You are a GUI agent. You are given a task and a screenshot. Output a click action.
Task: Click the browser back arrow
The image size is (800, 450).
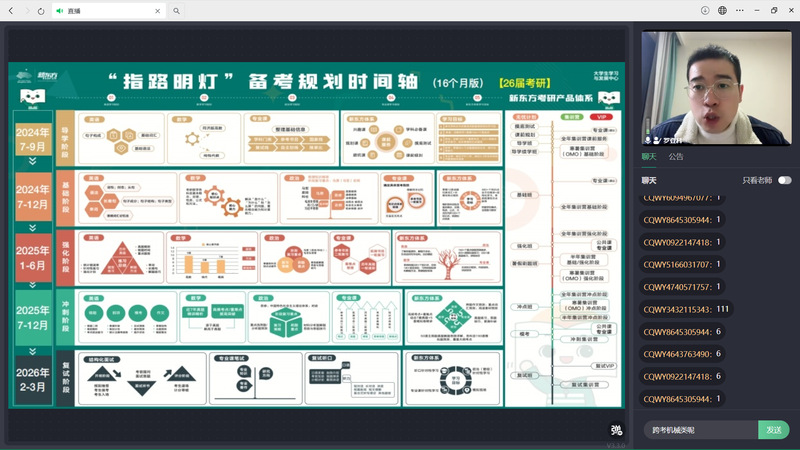[11, 10]
